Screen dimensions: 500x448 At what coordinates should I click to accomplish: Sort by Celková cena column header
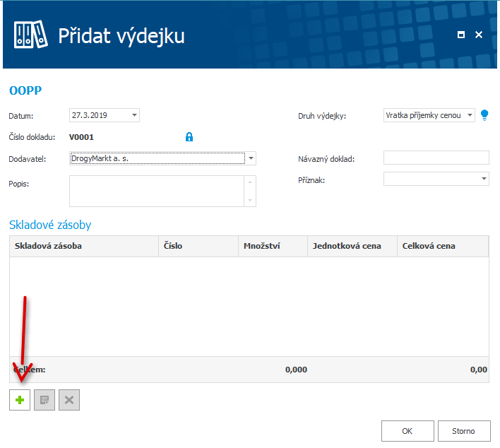pyautogui.click(x=443, y=246)
